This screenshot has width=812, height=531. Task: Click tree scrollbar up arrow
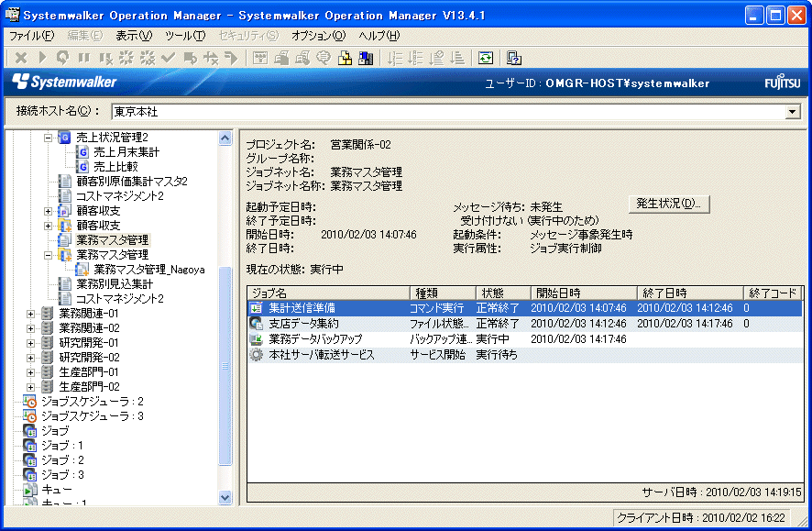[225, 138]
